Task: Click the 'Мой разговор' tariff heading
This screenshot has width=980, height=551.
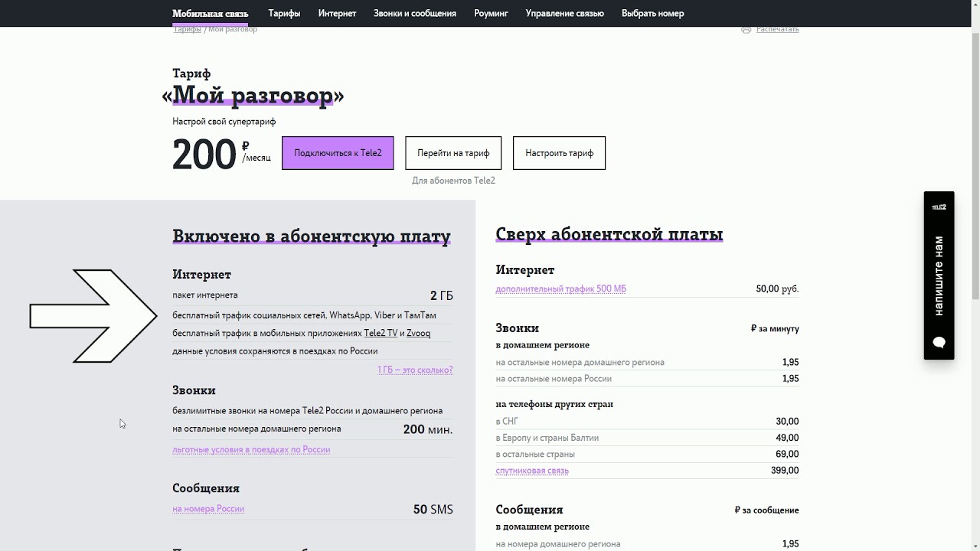Action: point(253,95)
